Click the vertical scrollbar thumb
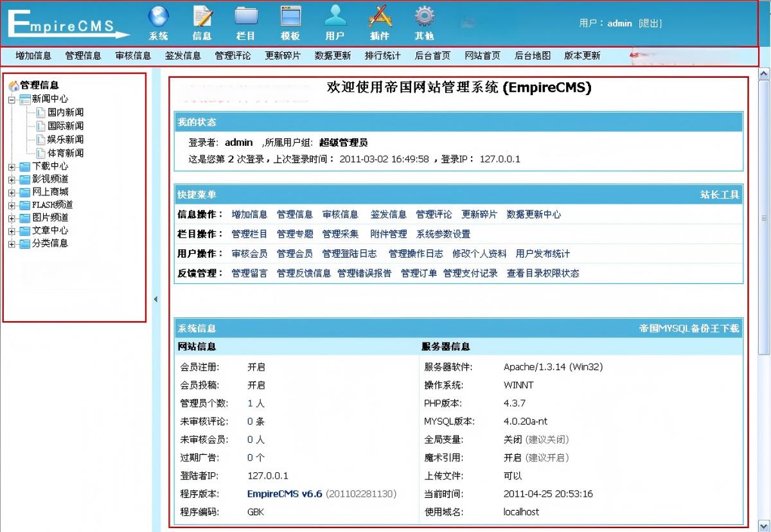The width and height of the screenshot is (771, 532). coord(765,218)
